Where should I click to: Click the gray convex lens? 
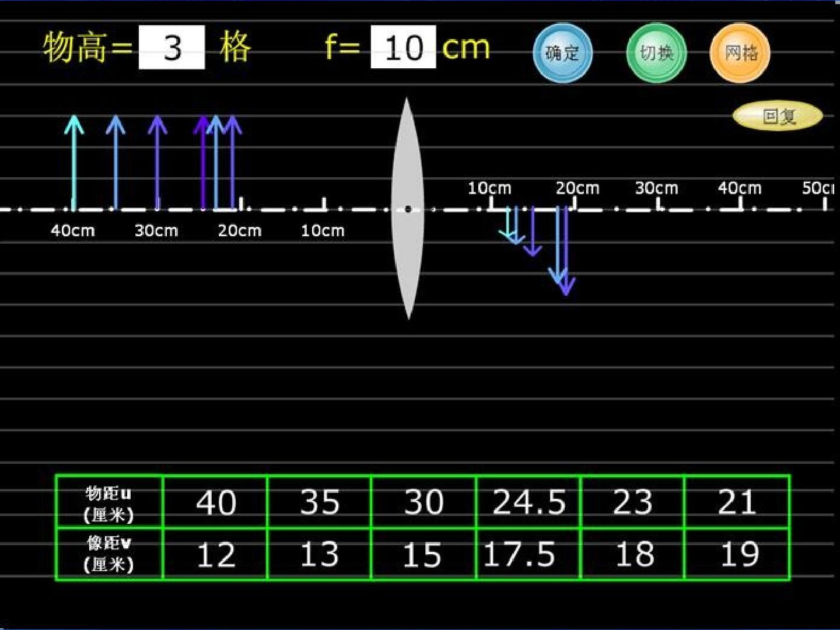click(x=408, y=208)
